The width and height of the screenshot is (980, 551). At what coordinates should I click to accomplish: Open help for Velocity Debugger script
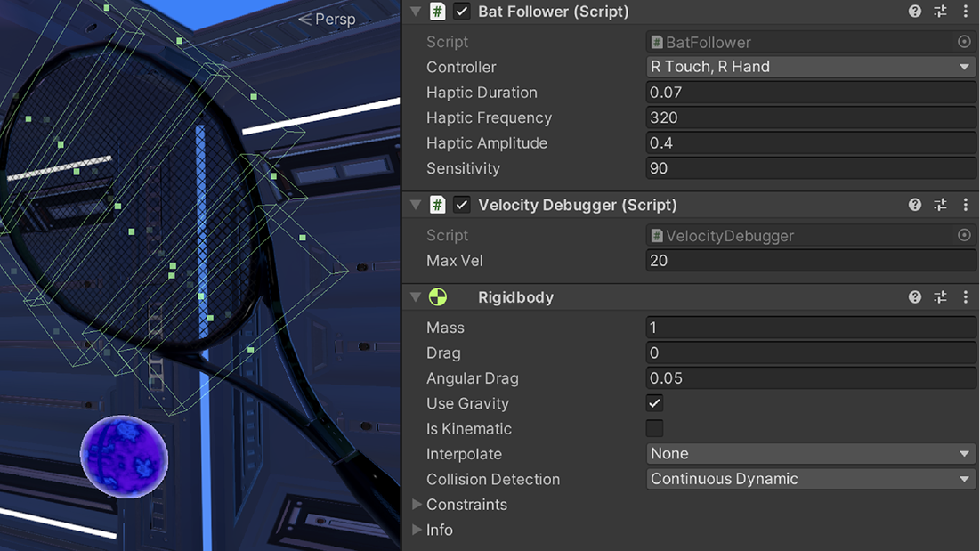pyautogui.click(x=914, y=205)
